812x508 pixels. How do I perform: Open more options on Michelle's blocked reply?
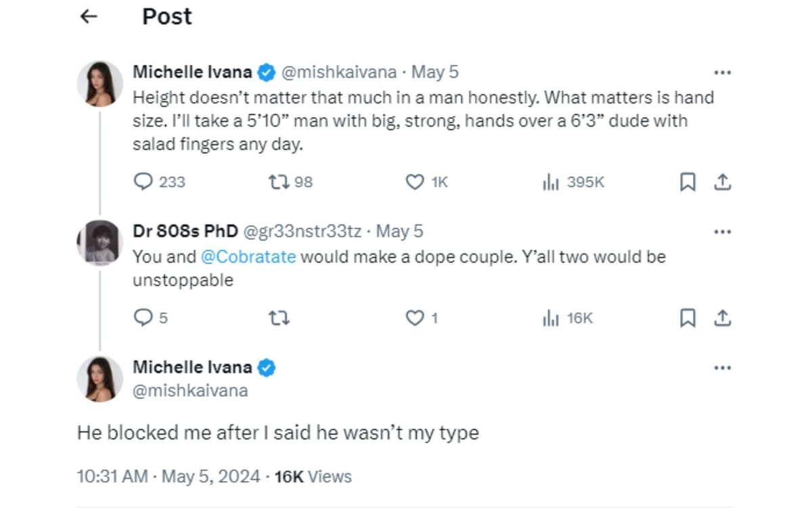click(x=723, y=367)
